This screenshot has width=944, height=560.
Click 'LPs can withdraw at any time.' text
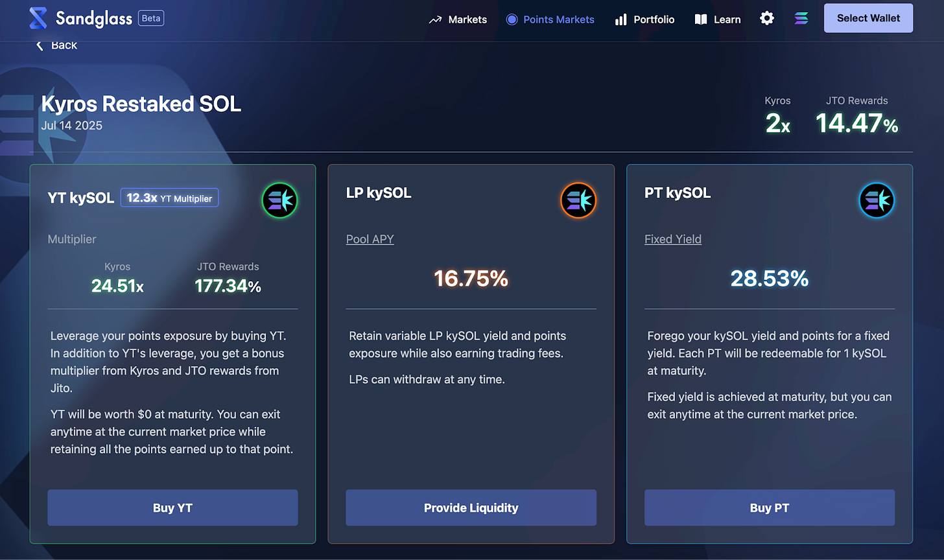[427, 379]
